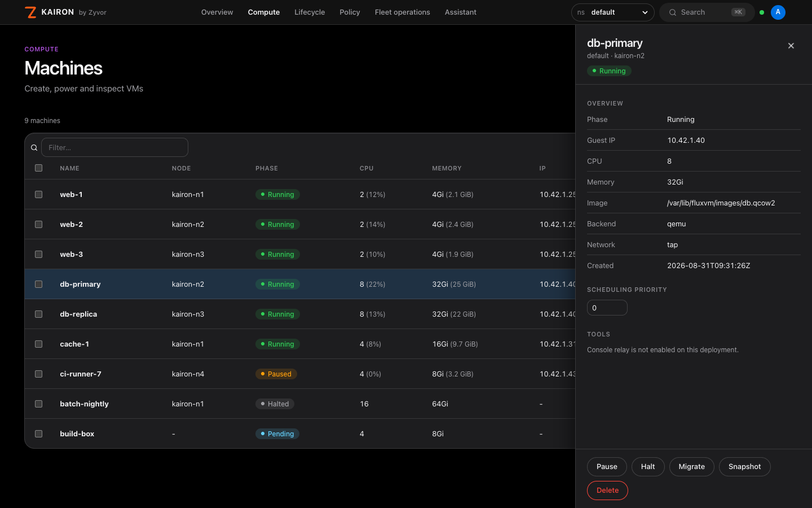Open the db-replica machine row

(x=300, y=314)
